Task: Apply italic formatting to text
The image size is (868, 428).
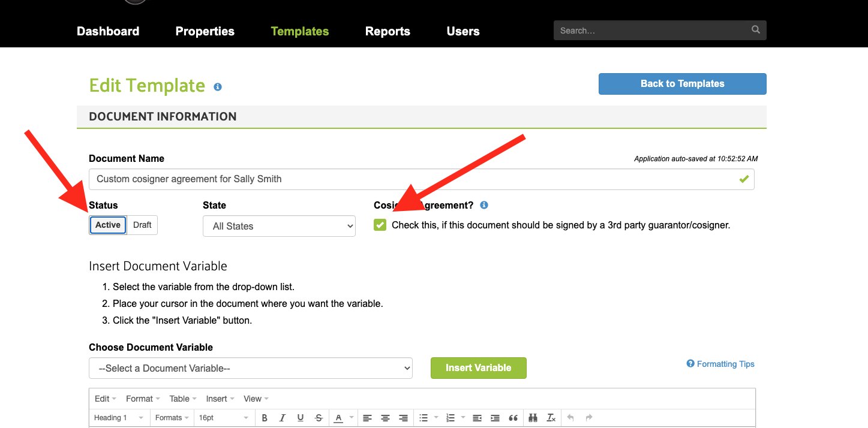Action: pyautogui.click(x=282, y=418)
